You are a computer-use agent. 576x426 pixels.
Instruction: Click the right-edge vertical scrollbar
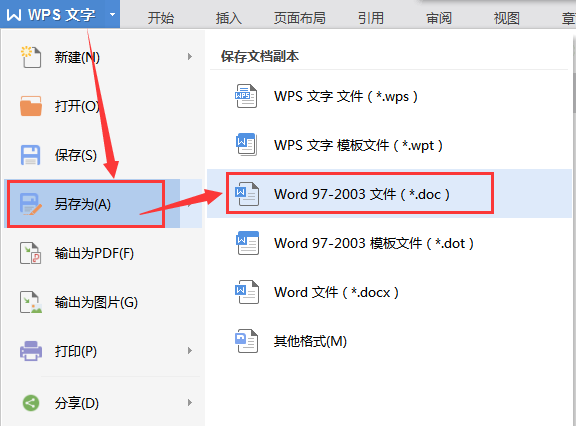click(574, 92)
